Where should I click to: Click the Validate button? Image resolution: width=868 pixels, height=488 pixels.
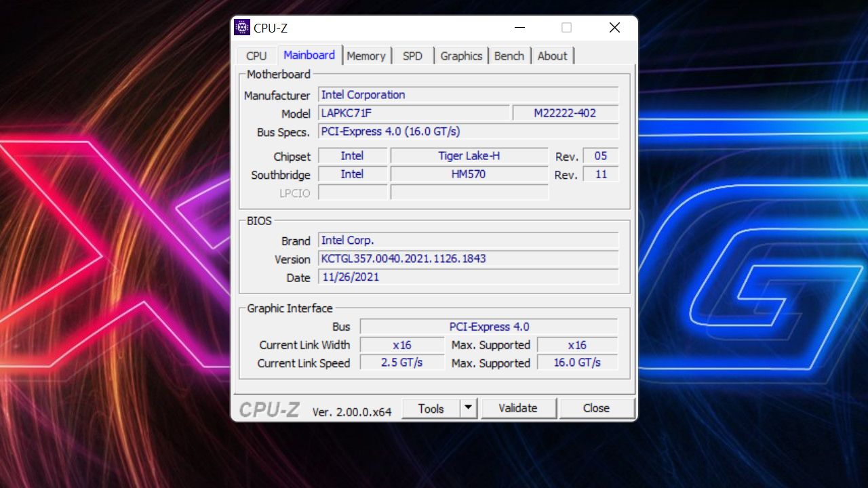point(518,408)
